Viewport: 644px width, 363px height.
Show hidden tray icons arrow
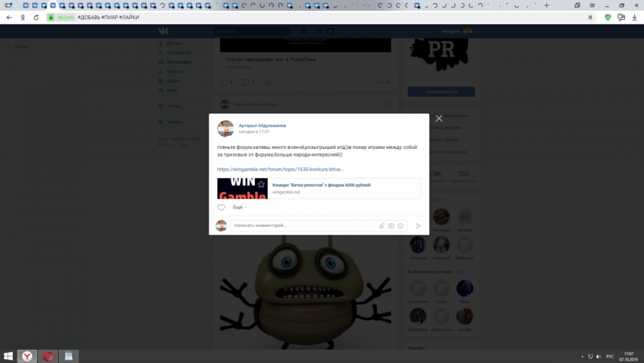(x=582, y=357)
